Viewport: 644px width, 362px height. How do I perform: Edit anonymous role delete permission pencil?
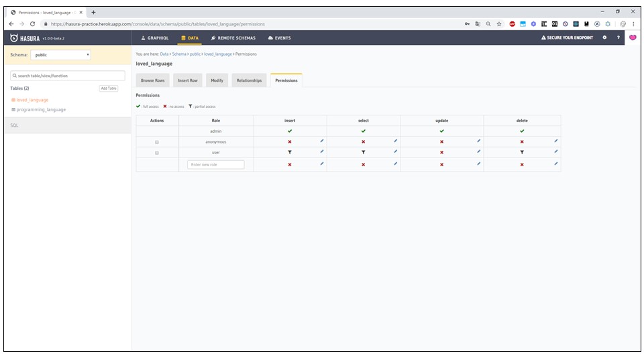[x=555, y=141]
